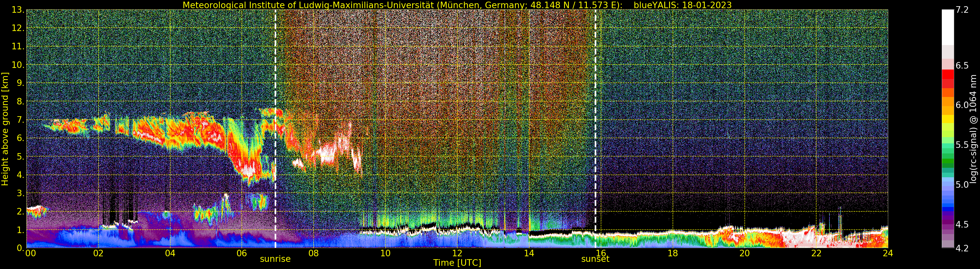
Task: Click the 08 tick on the time axis
Action: click(313, 253)
